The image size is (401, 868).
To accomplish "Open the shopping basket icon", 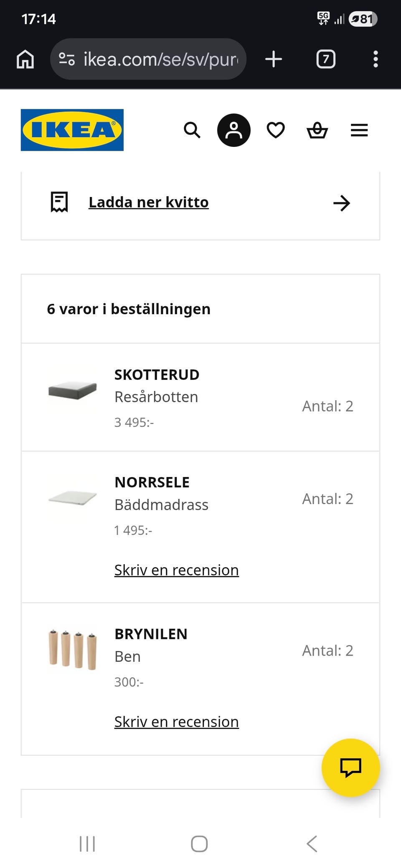I will (317, 130).
